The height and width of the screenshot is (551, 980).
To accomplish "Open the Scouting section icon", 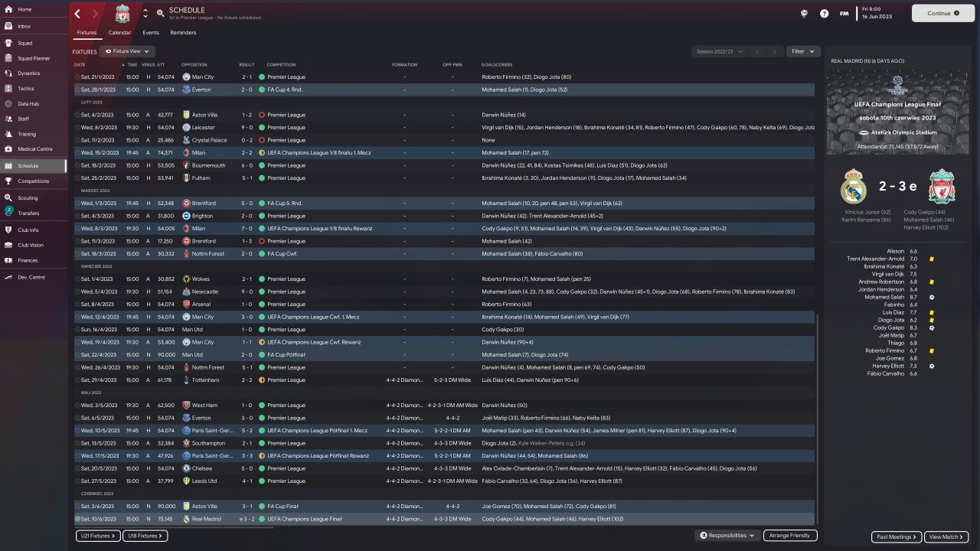I will [x=8, y=197].
